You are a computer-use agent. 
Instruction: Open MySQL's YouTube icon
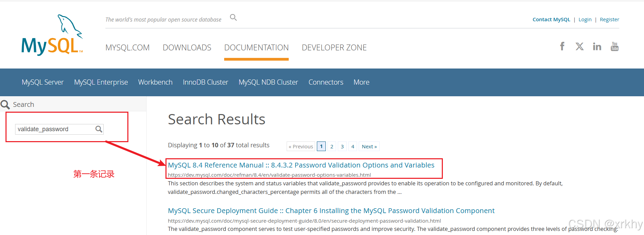pyautogui.click(x=614, y=46)
